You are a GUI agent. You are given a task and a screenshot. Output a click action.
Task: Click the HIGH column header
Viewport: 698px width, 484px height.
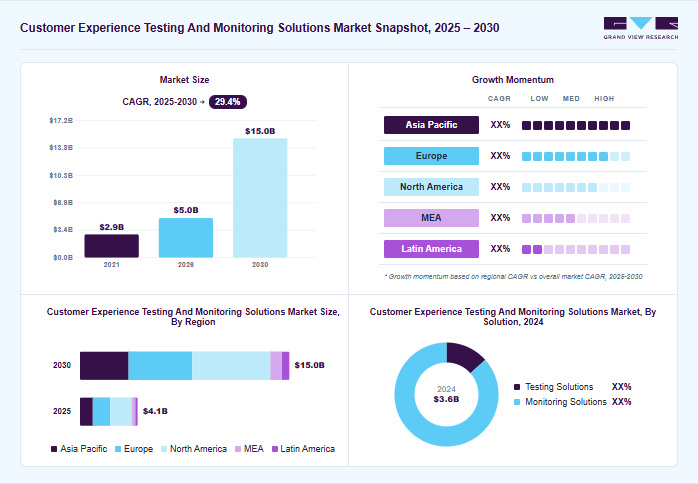[x=604, y=98]
